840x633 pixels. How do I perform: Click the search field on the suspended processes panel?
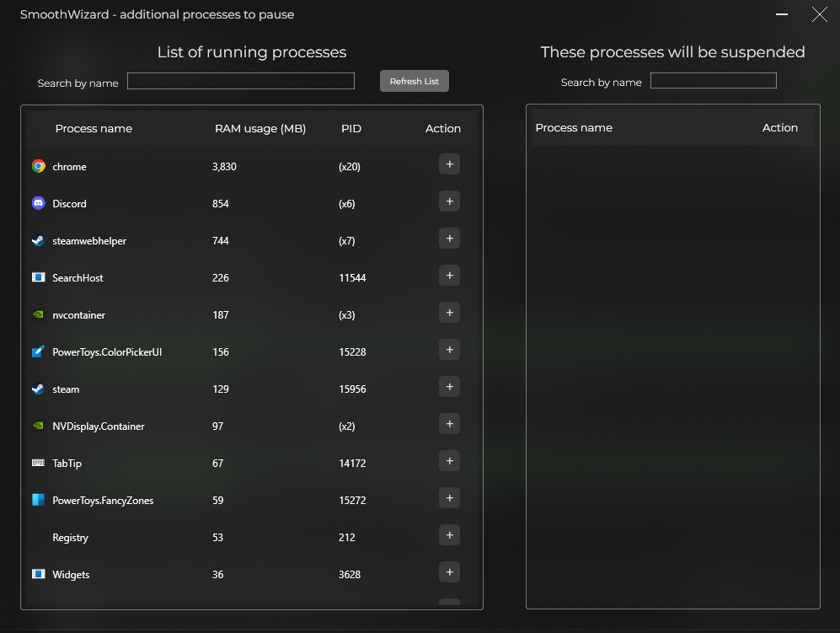coord(713,80)
